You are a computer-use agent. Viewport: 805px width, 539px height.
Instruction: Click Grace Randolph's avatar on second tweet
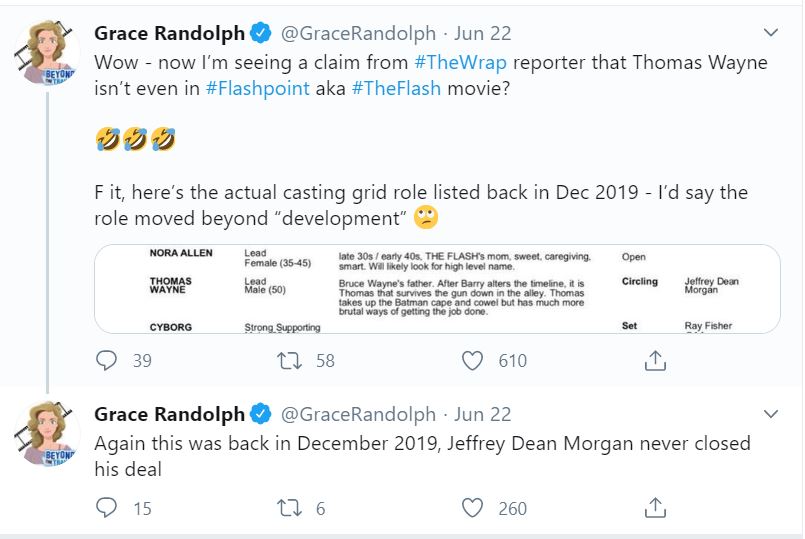pyautogui.click(x=50, y=432)
